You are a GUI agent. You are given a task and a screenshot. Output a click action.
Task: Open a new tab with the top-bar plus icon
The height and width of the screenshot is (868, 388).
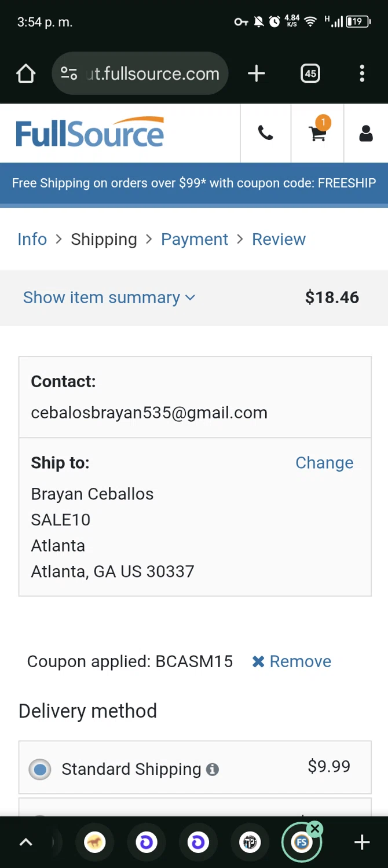(x=256, y=73)
